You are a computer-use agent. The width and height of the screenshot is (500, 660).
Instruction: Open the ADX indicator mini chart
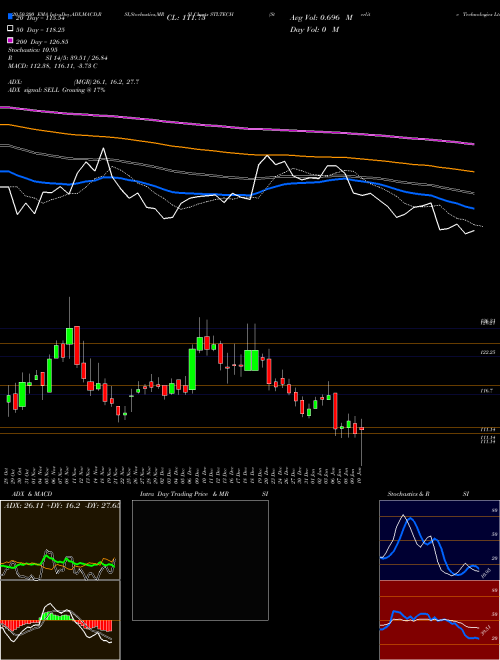pyautogui.click(x=60, y=540)
